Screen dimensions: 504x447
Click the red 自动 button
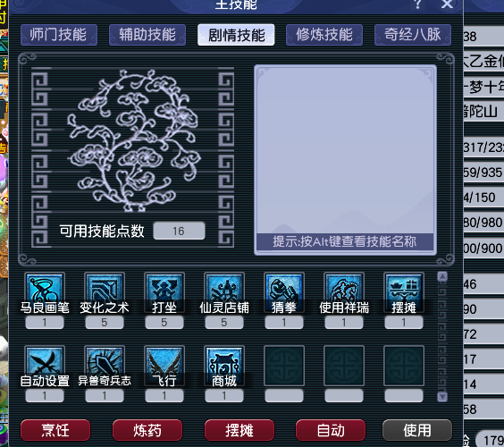tap(331, 430)
